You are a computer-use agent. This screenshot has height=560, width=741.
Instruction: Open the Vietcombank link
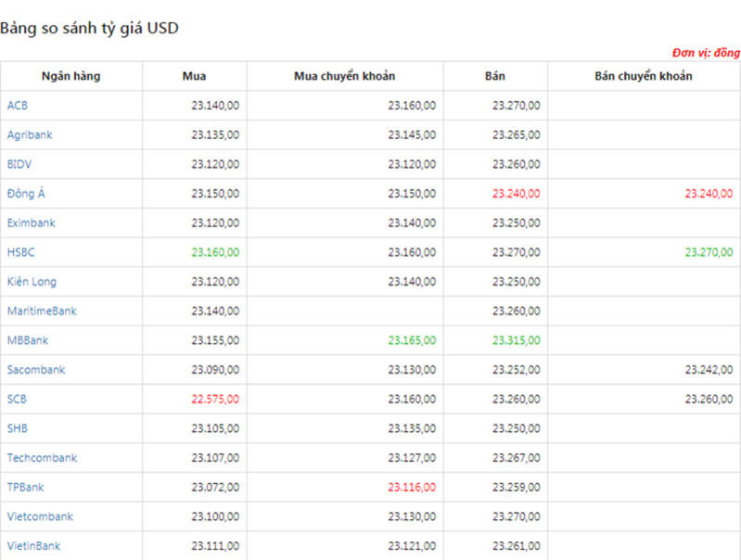[x=40, y=516]
